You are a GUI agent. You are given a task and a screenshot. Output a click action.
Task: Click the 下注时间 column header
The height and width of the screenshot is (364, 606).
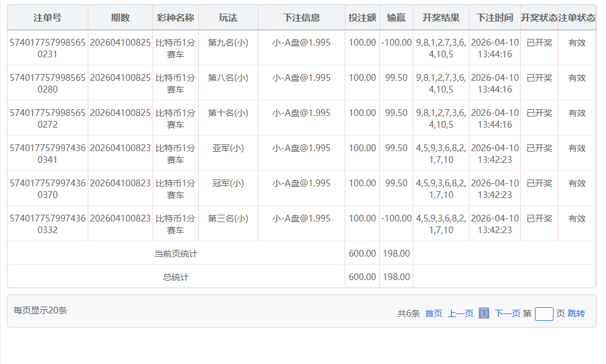[494, 18]
